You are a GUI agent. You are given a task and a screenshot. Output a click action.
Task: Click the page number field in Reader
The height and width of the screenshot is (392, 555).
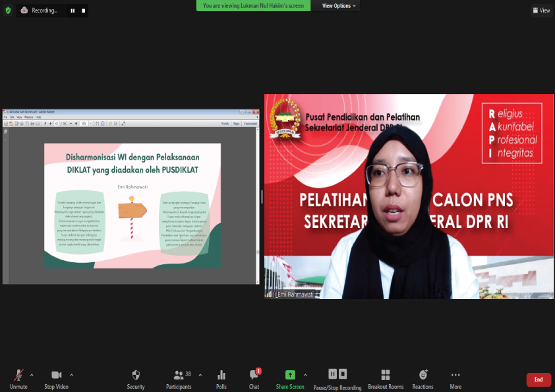[57, 123]
